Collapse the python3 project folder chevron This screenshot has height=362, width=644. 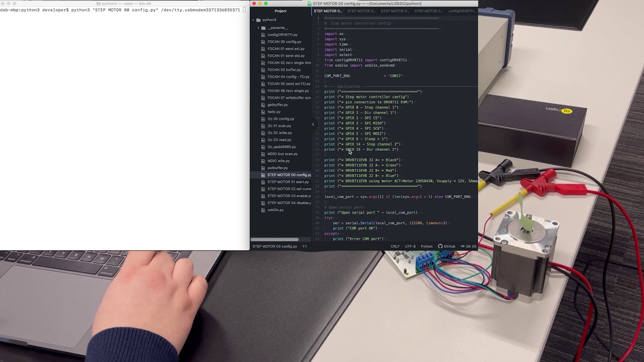(253, 20)
